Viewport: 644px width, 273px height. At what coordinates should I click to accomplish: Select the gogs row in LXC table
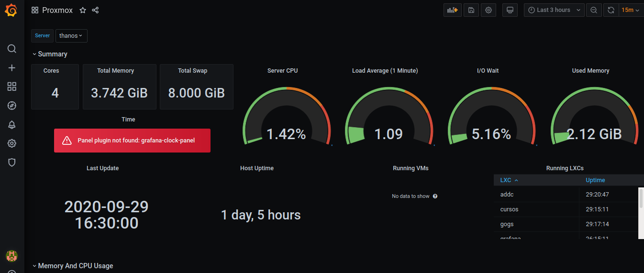pos(566,224)
